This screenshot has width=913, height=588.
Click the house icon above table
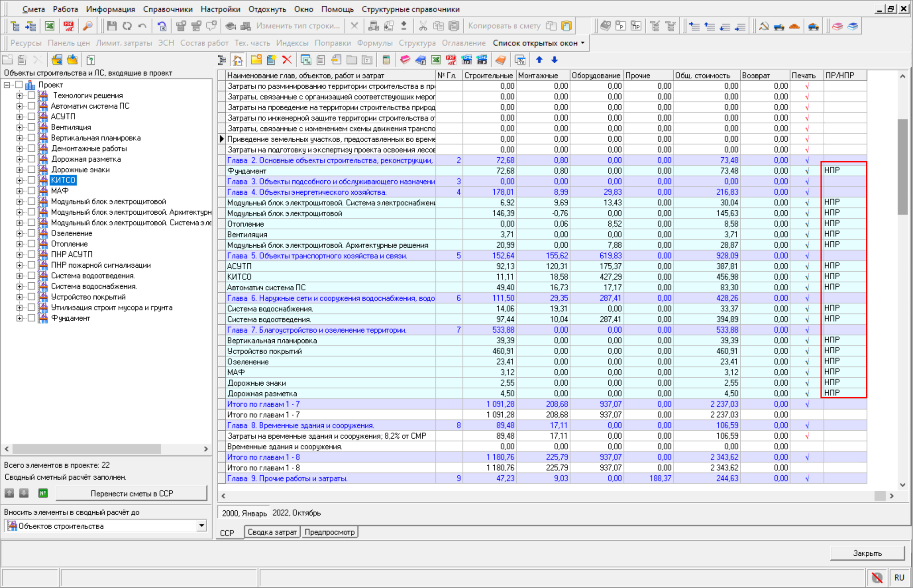pos(238,60)
